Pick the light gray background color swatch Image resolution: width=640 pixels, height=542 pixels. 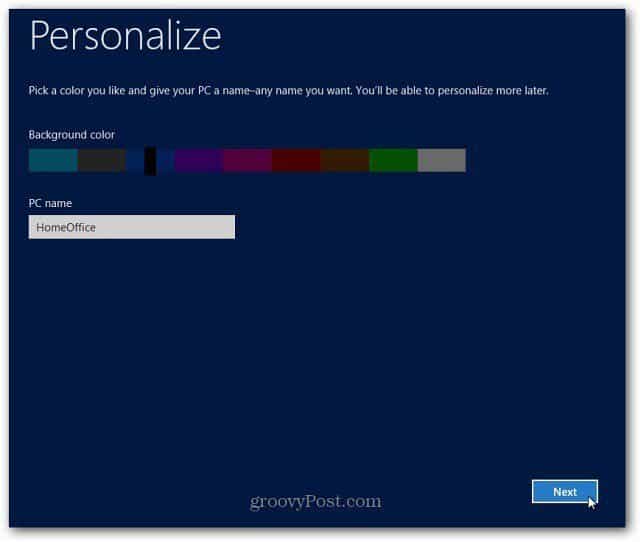pyautogui.click(x=442, y=160)
